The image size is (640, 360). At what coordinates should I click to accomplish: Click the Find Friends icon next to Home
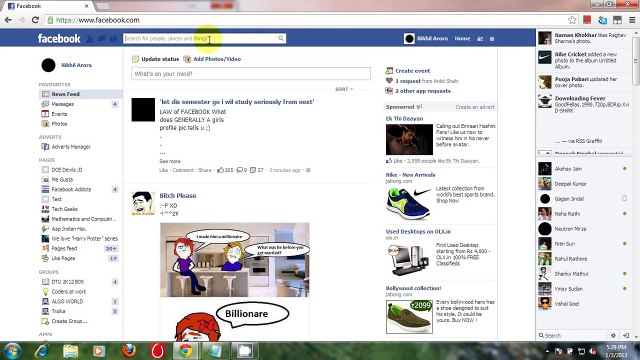(x=480, y=39)
